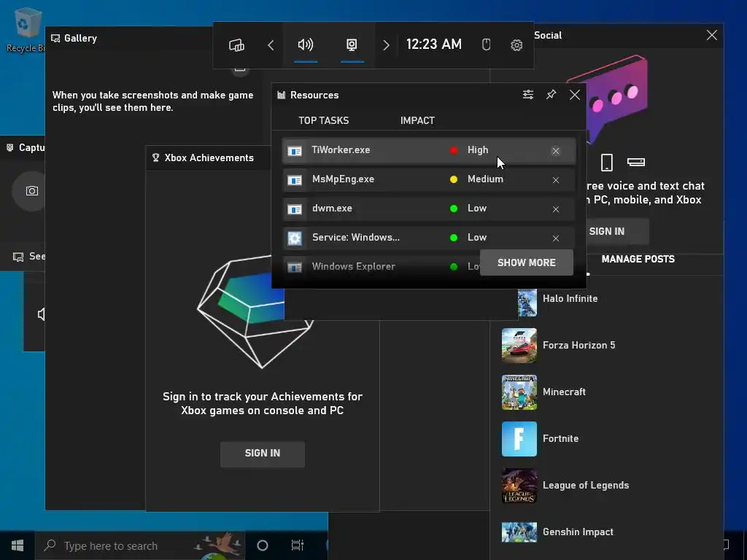Click the speaker icon in Audio widget
This screenshot has width=747, height=560.
click(42, 314)
